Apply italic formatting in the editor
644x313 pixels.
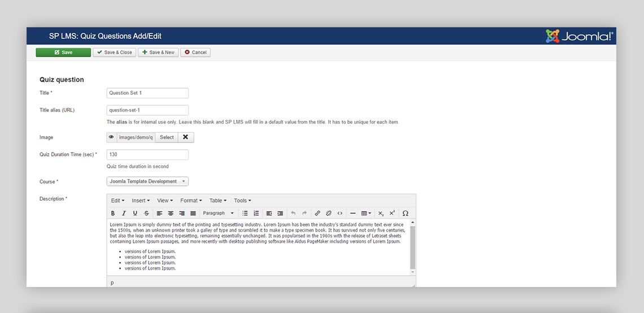click(124, 214)
